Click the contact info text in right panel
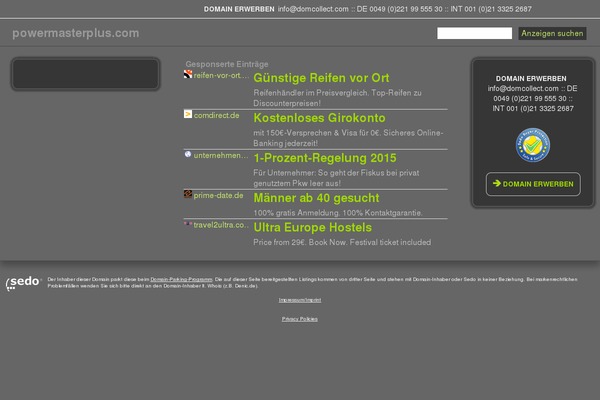The height and width of the screenshot is (400, 600). [533, 98]
